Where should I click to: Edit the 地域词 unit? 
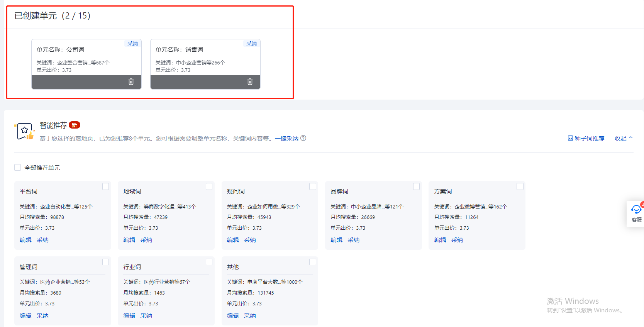(129, 240)
